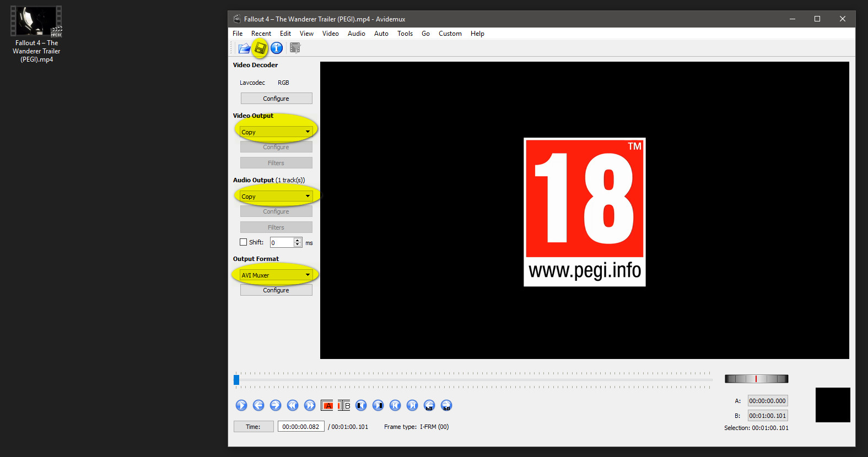Open the File menu
Image resolution: width=868 pixels, height=457 pixels.
click(238, 34)
